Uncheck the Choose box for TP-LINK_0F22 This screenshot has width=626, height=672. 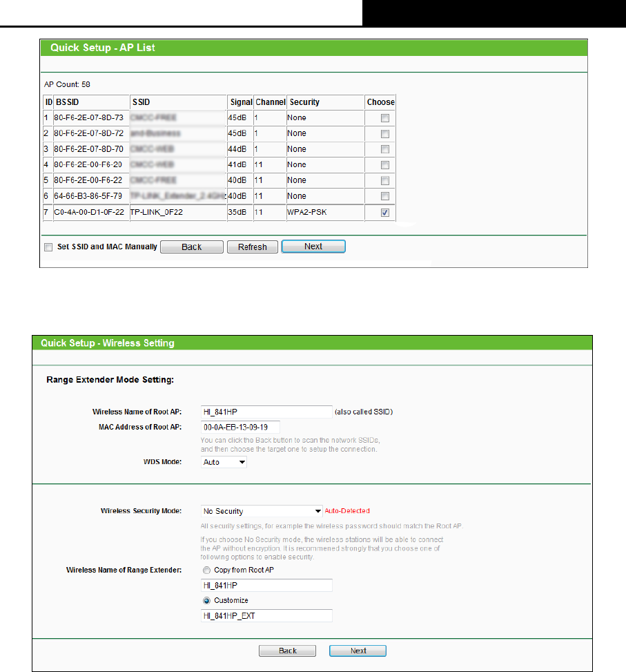click(385, 213)
